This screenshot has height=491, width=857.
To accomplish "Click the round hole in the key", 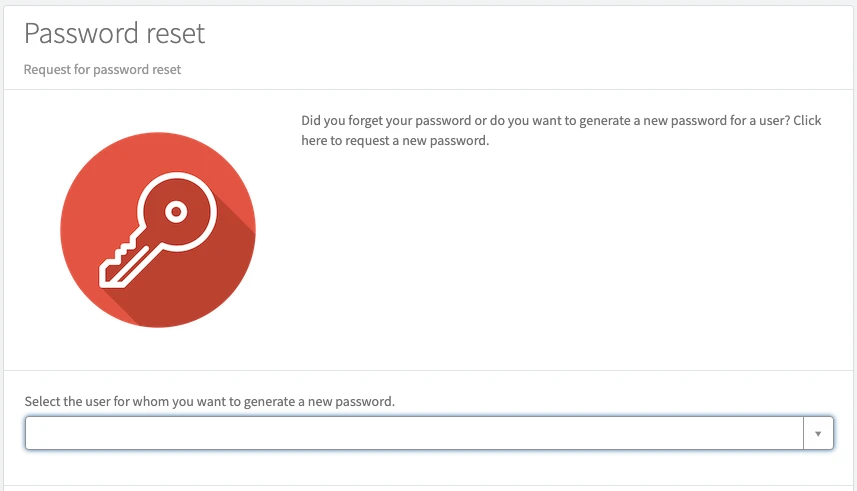I will (176, 212).
